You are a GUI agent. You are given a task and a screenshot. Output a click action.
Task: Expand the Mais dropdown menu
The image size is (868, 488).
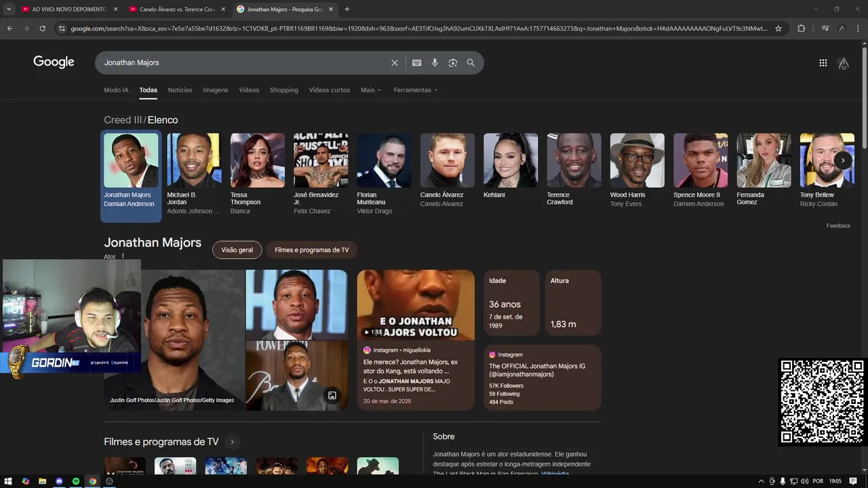click(371, 89)
